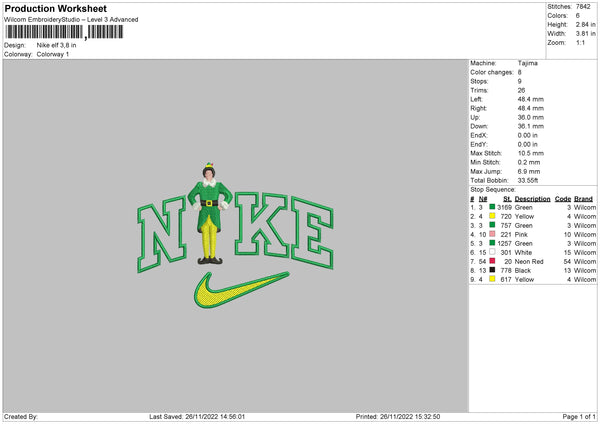Click the 'Pink' description in row 4
This screenshot has height=424, width=600.
tap(521, 234)
